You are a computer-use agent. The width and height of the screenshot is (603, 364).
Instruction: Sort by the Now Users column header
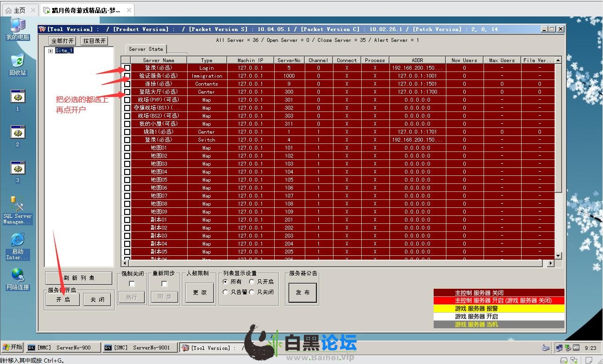(464, 60)
